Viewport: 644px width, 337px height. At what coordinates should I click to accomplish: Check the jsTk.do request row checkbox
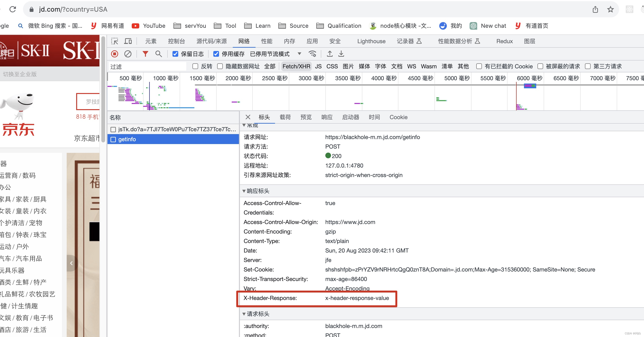point(113,129)
